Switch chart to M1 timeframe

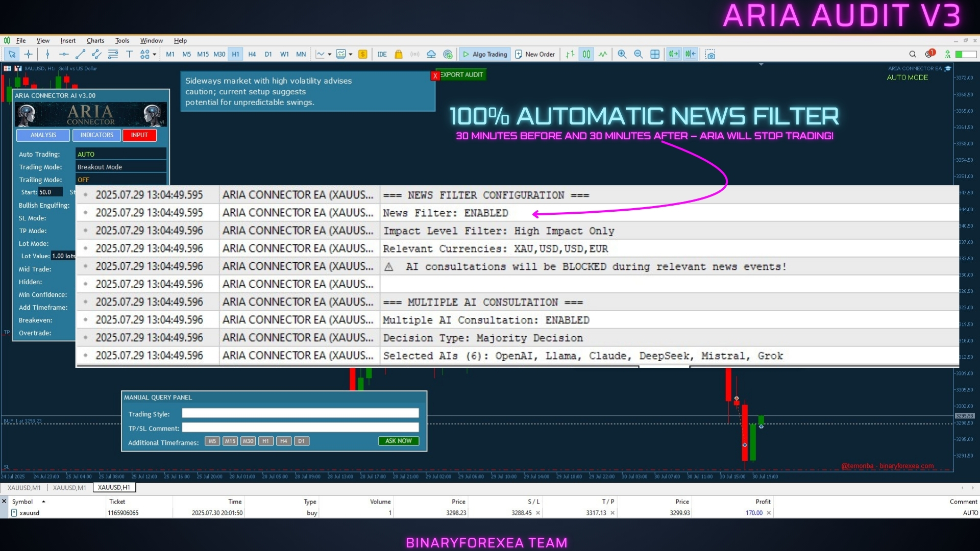(x=170, y=54)
